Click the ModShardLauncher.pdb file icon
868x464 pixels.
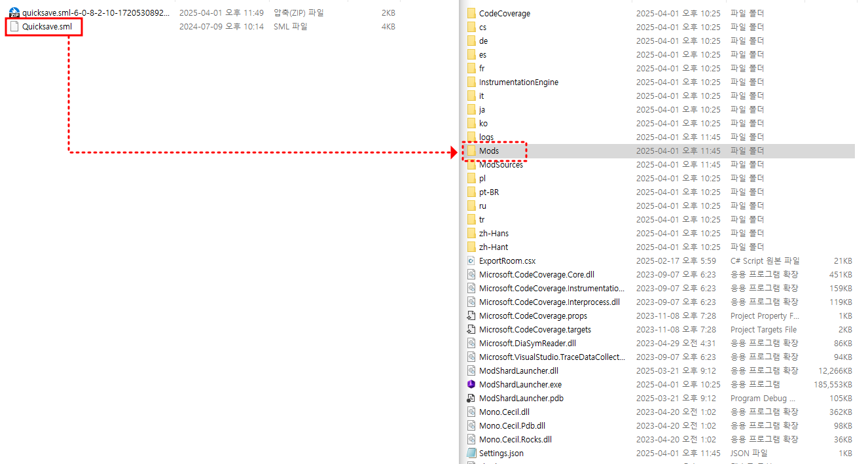tap(471, 398)
